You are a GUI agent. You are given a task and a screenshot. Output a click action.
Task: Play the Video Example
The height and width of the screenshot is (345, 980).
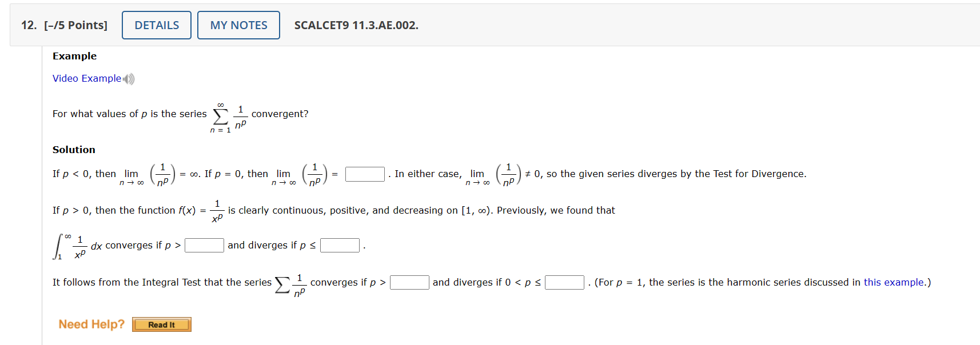[86, 78]
